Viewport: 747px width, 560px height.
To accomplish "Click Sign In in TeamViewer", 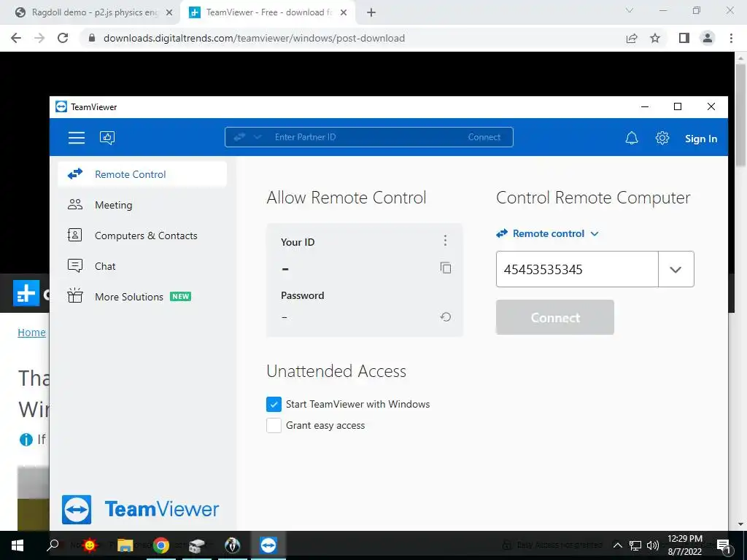I will [x=701, y=139].
